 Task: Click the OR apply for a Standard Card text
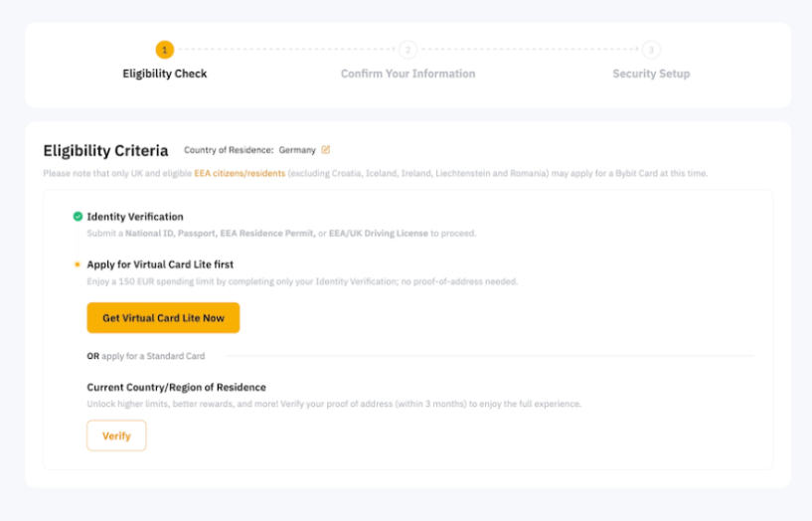tap(146, 355)
